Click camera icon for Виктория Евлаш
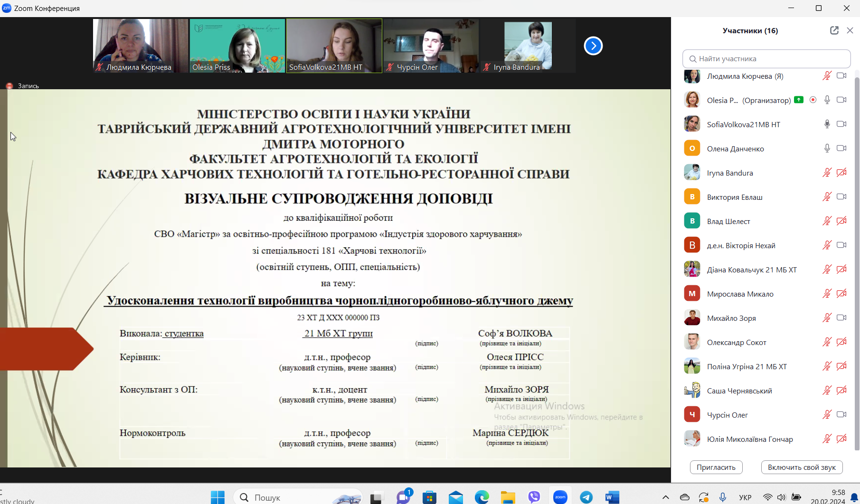This screenshot has width=860, height=504. [x=841, y=197]
